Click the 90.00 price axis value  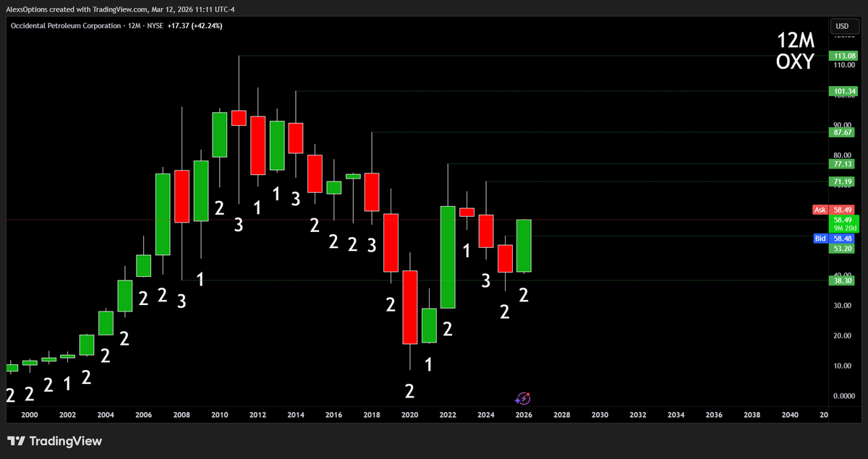[x=843, y=124]
